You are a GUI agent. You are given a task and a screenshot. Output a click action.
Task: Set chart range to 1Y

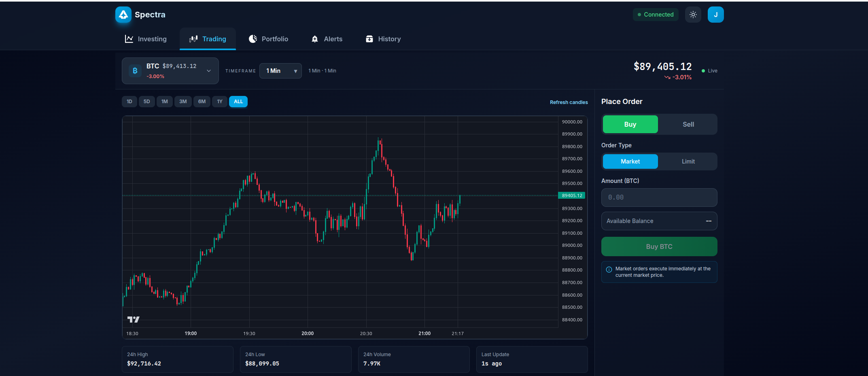tap(220, 102)
